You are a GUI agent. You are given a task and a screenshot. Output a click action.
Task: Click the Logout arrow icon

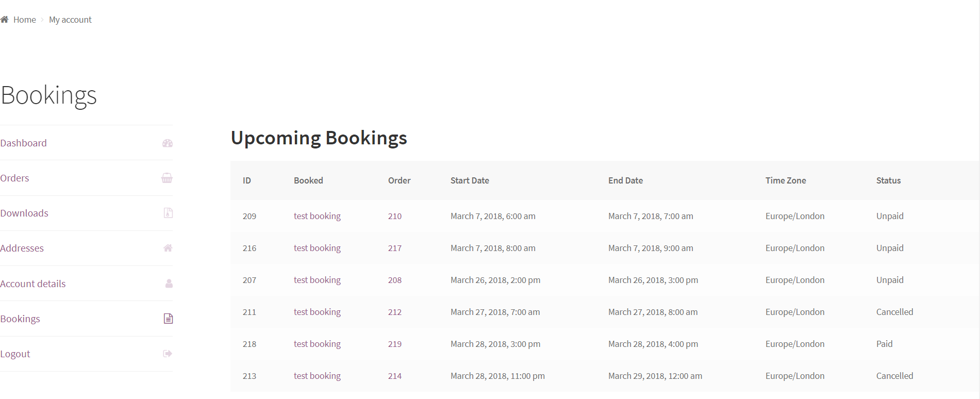pyautogui.click(x=168, y=354)
